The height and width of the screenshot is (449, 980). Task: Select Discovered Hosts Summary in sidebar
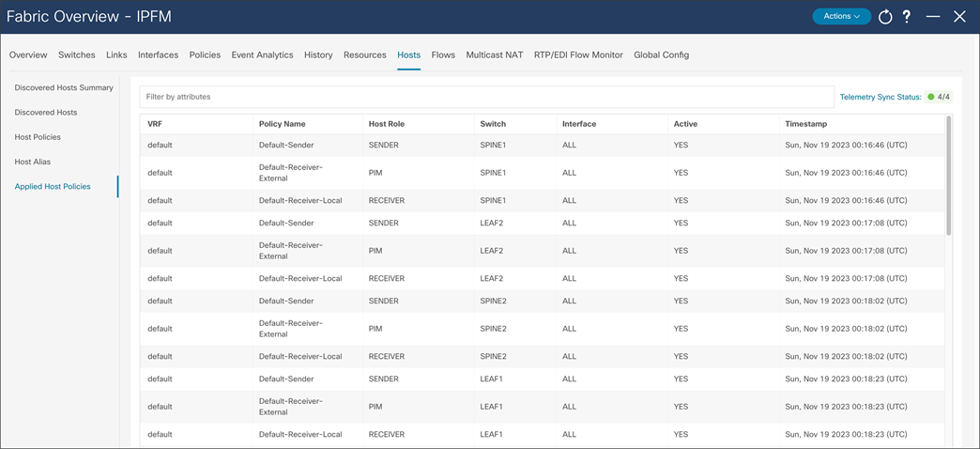[64, 87]
